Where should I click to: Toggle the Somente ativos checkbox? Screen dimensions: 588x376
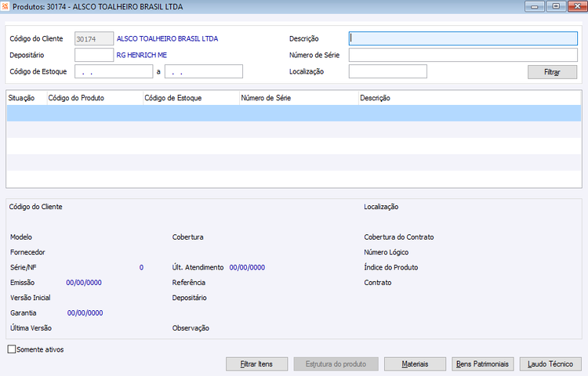(x=12, y=349)
